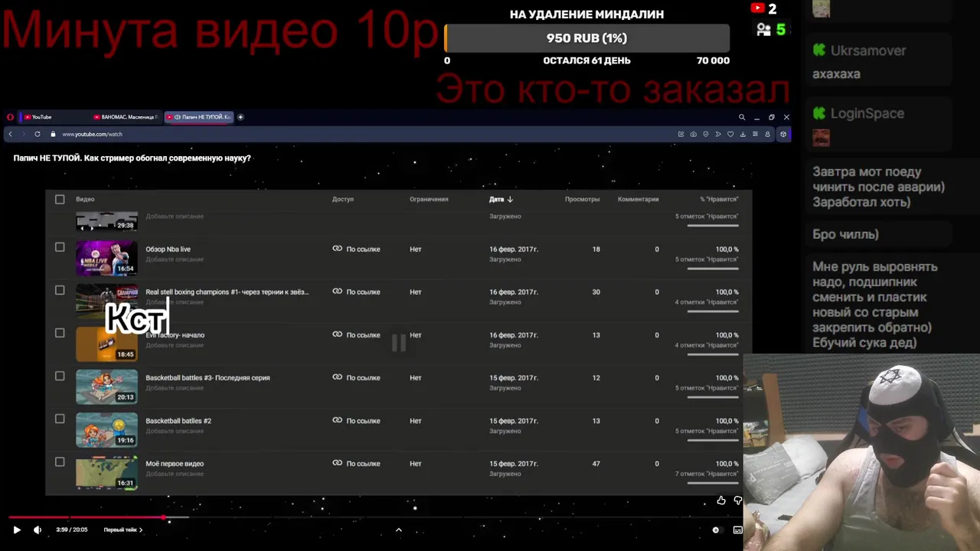Click the 950 RUB donation goal bar
This screenshot has height=551, width=980.
click(586, 38)
